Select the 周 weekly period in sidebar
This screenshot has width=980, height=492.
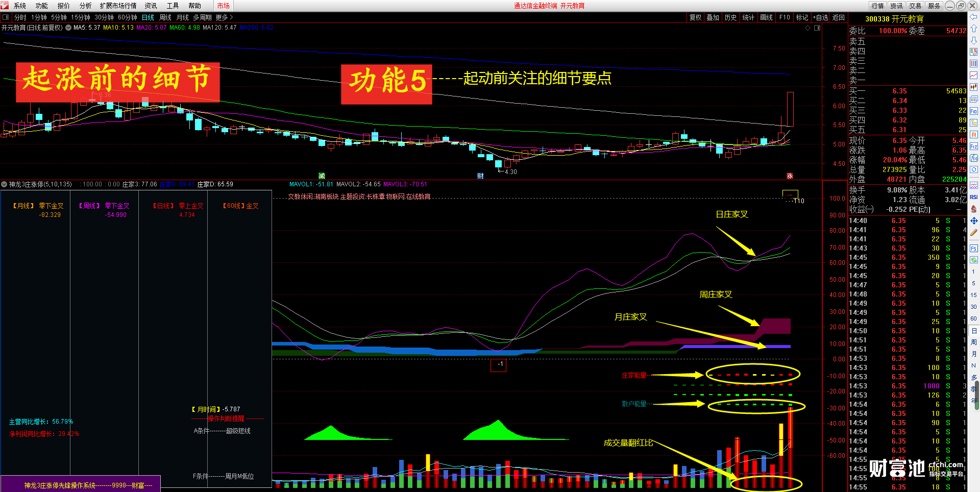974,342
